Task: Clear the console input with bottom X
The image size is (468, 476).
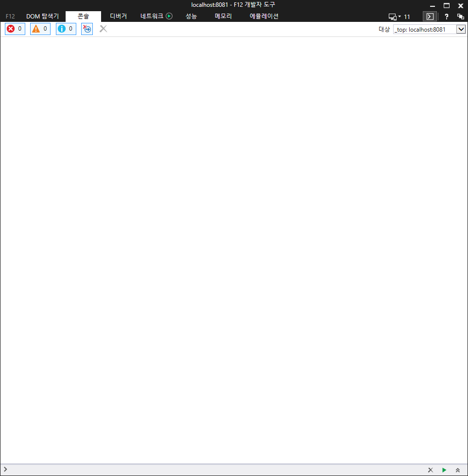Action: pos(431,470)
